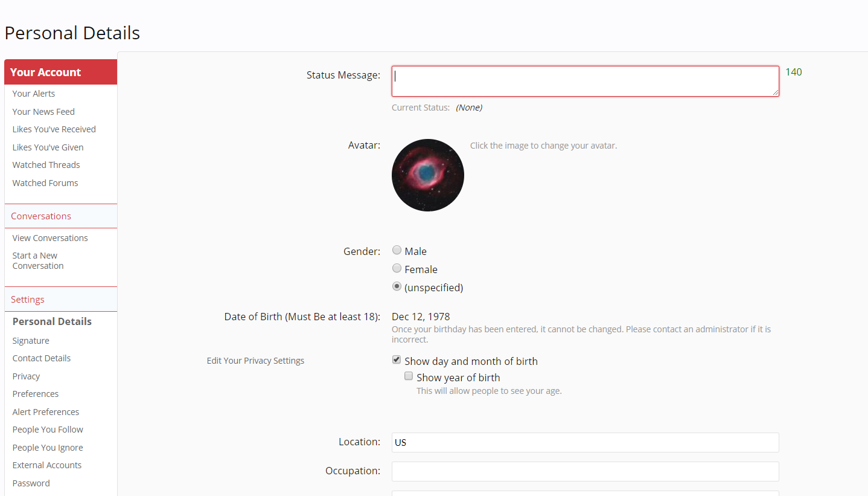The image size is (868, 496).
Task: Click into the Status Message text box
Action: [x=585, y=81]
